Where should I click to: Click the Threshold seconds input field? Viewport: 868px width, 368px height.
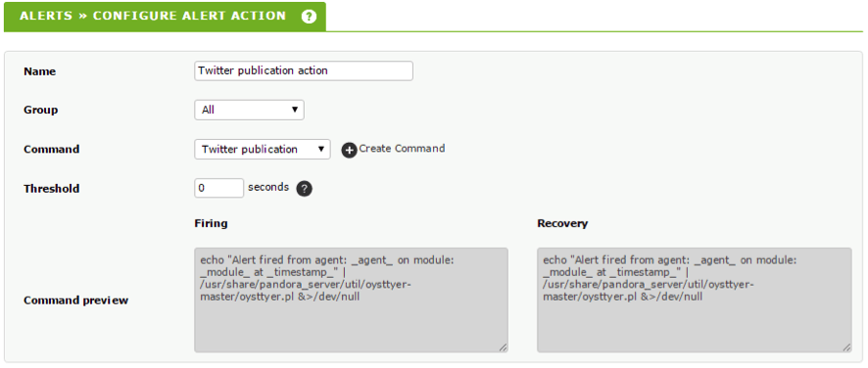click(219, 188)
